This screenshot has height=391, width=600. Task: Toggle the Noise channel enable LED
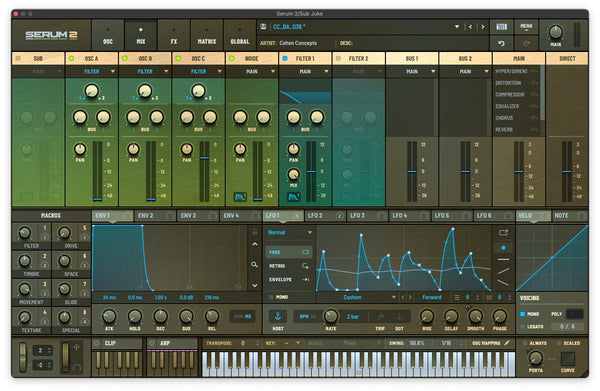[x=231, y=58]
